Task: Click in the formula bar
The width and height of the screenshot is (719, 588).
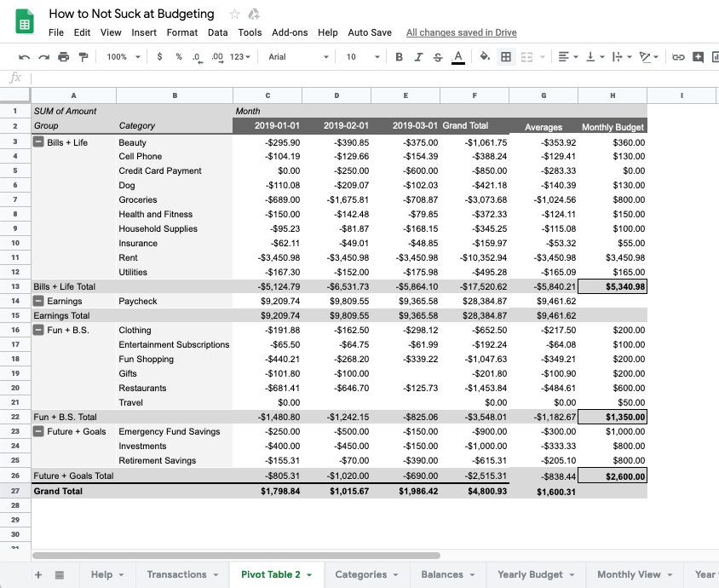Action: (375, 78)
